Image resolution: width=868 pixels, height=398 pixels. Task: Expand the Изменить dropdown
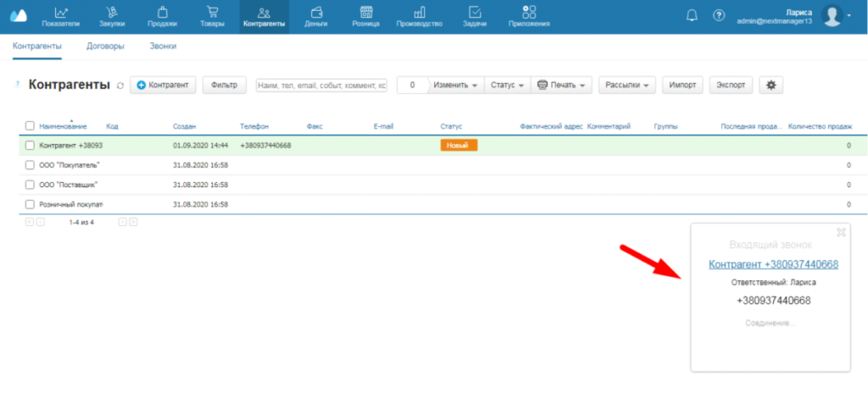(x=456, y=86)
